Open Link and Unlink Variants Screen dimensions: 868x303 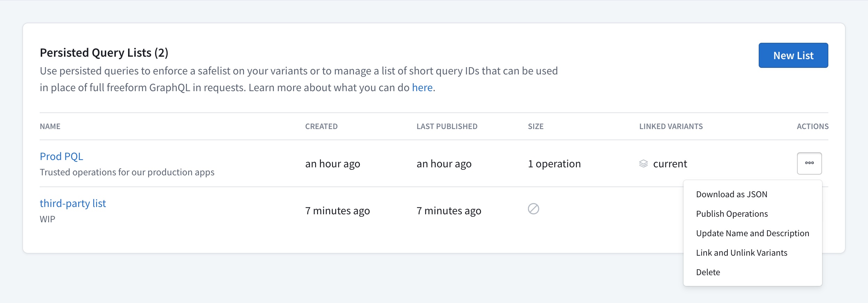click(x=741, y=253)
